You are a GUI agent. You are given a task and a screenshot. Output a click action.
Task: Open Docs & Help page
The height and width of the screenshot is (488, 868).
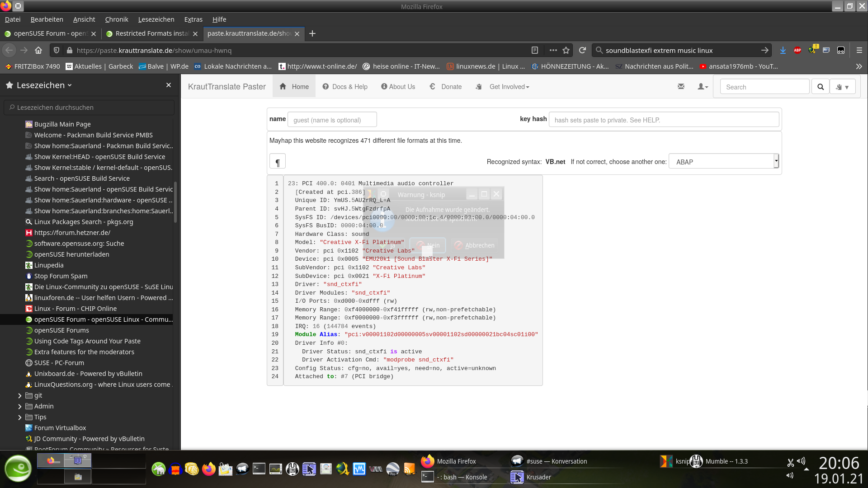[345, 87]
